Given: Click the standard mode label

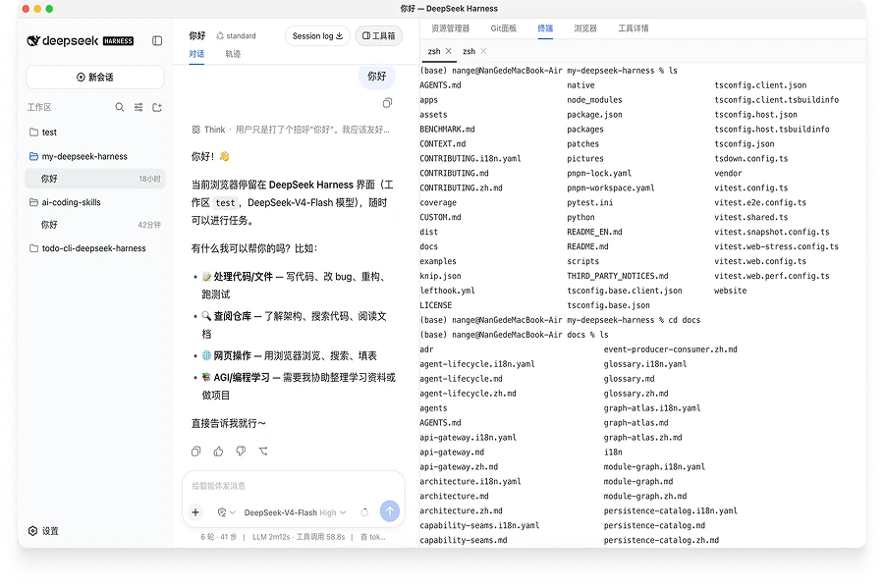Looking at the screenshot, I should point(236,36).
